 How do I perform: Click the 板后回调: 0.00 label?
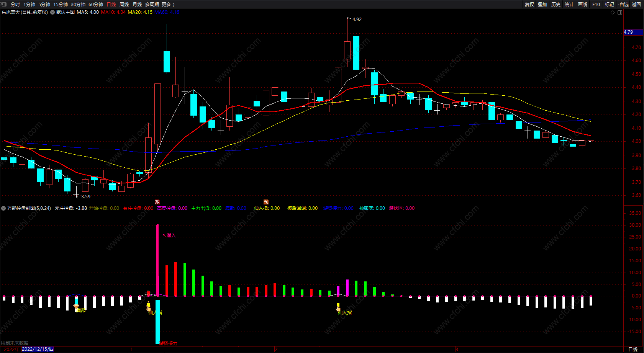coord(303,208)
